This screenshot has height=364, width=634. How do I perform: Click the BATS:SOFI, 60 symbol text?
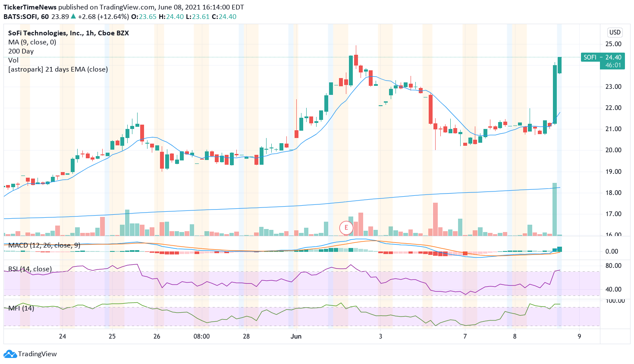click(x=26, y=17)
